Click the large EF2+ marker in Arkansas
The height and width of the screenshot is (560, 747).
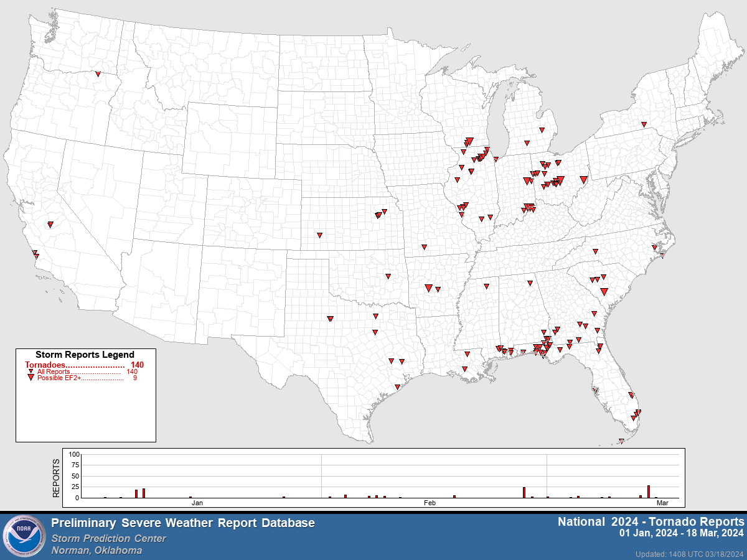pos(428,287)
